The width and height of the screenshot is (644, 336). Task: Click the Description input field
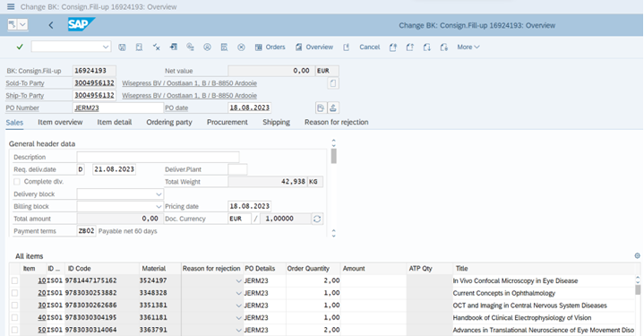[158, 157]
